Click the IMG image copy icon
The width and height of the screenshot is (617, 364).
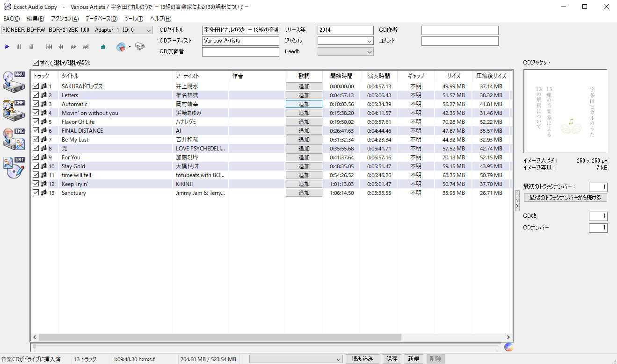click(x=14, y=139)
